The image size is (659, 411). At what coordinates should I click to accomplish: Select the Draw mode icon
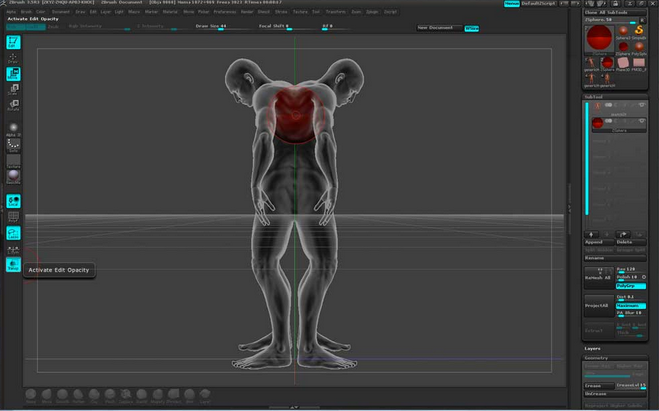14,58
